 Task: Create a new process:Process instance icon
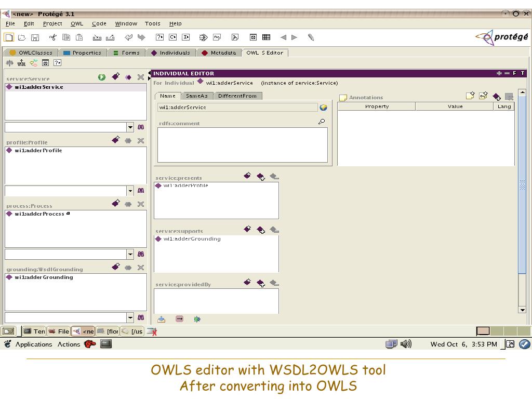click(116, 203)
